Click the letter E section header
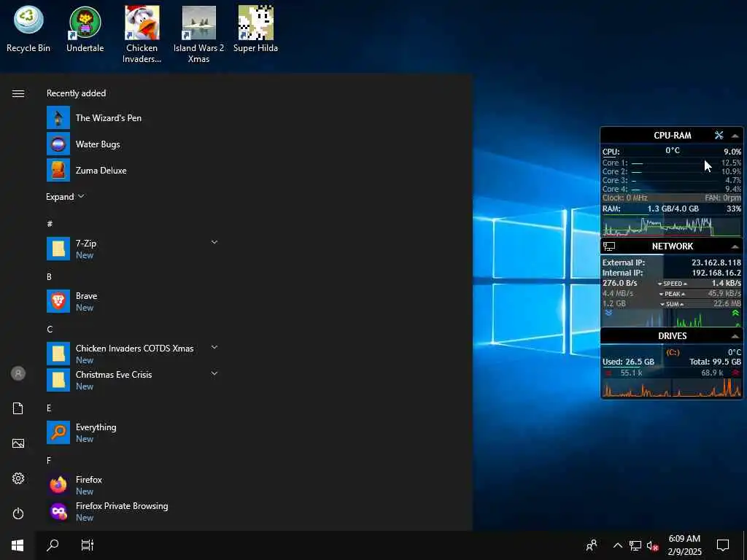Screen dimensions: 747x560 point(49,408)
